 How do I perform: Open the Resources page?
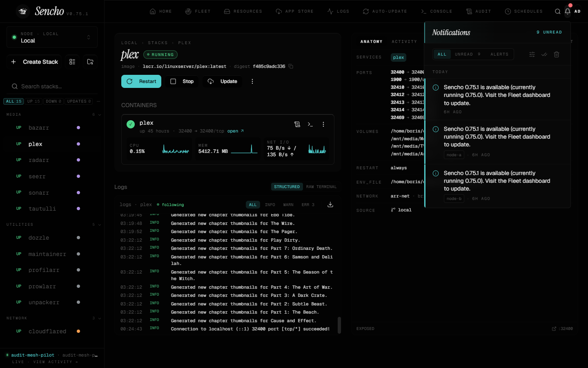243,11
